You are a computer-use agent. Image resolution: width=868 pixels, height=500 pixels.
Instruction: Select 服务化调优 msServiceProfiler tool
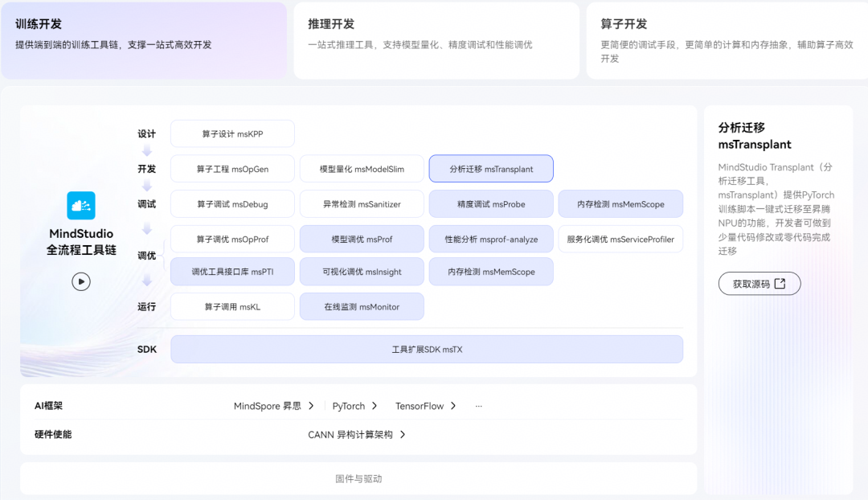click(620, 240)
